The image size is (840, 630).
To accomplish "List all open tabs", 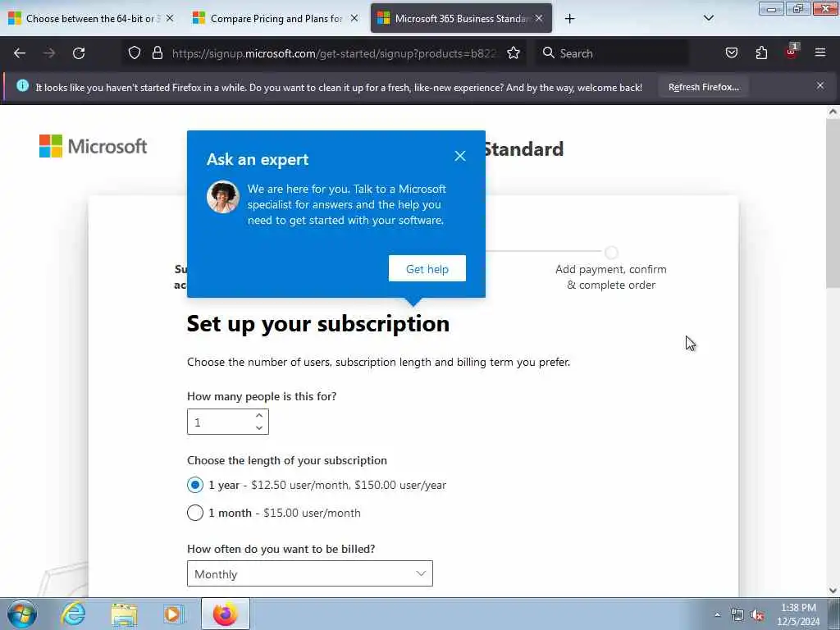I will click(x=708, y=18).
